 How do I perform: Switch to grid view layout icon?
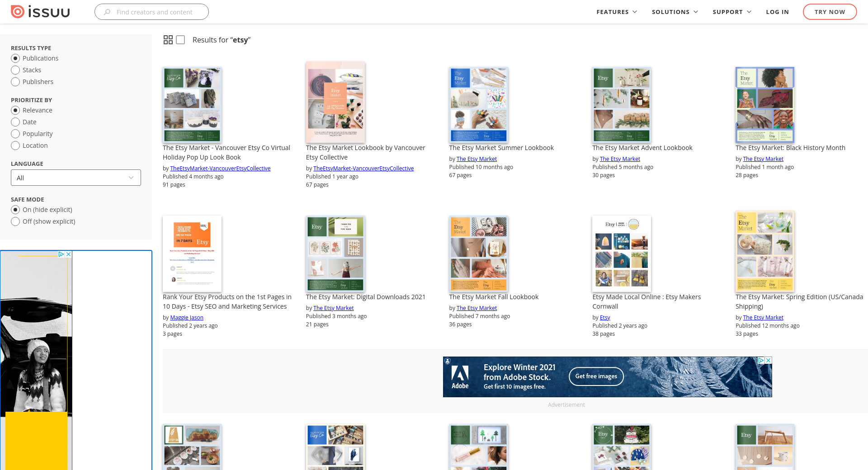click(168, 40)
